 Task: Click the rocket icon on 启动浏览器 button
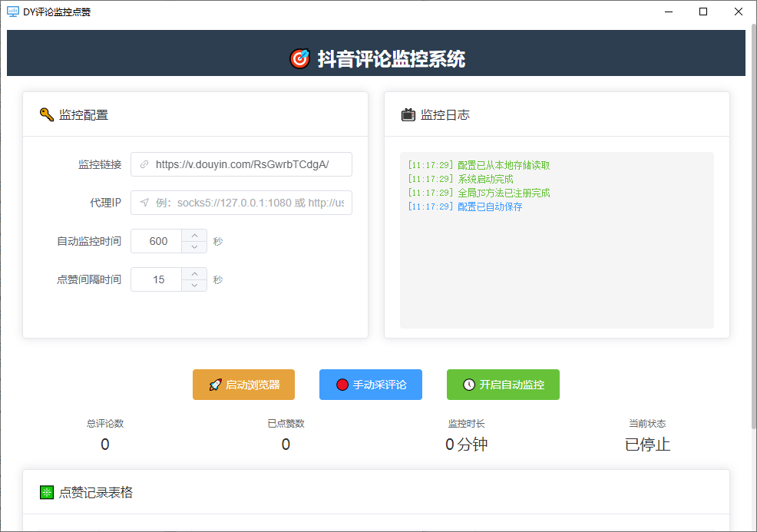[x=215, y=385]
